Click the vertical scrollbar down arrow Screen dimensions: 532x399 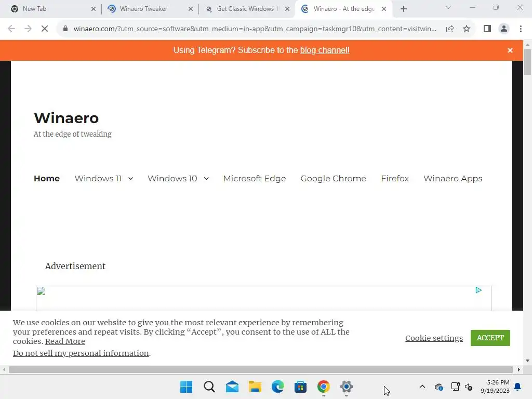click(x=527, y=361)
